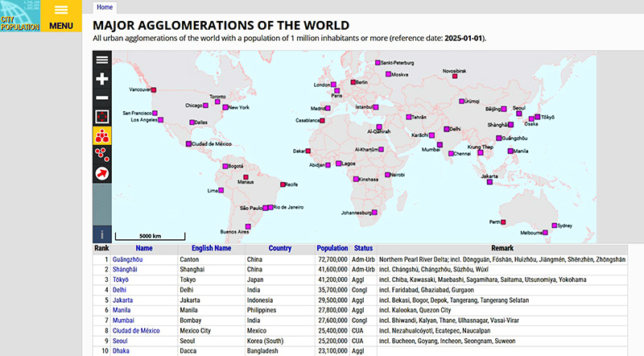
Task: Click the red arrow map icon
Action: click(x=102, y=173)
